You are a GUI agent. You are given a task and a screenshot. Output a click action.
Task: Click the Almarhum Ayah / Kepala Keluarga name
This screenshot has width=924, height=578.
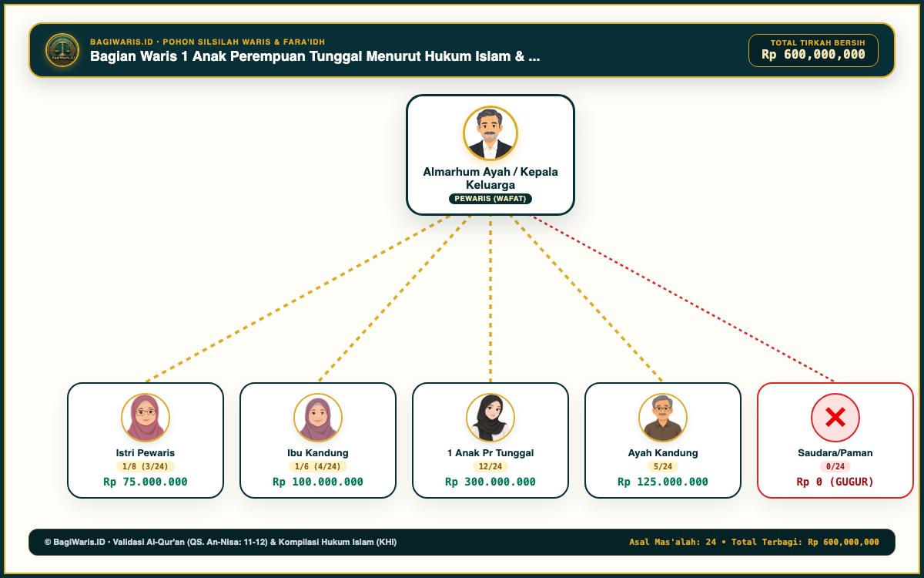(x=490, y=178)
